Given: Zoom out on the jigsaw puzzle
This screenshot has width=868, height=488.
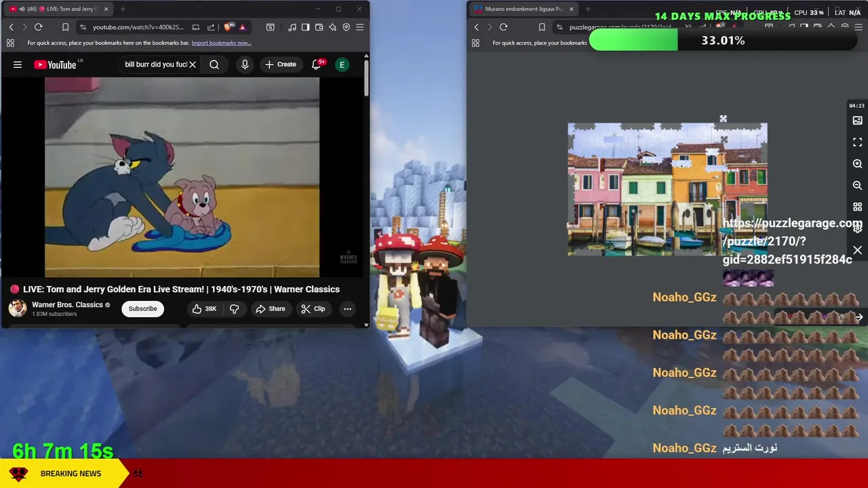Looking at the screenshot, I should point(857,185).
